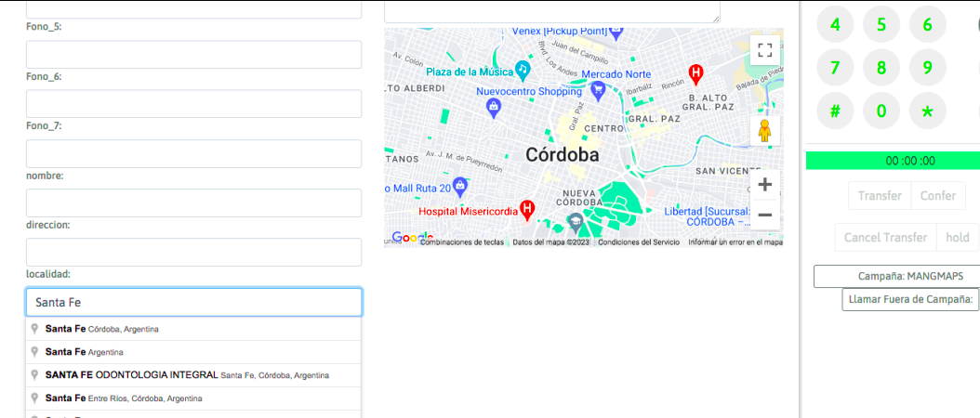Click the localidad input field
This screenshot has height=418, width=980.
(193, 303)
